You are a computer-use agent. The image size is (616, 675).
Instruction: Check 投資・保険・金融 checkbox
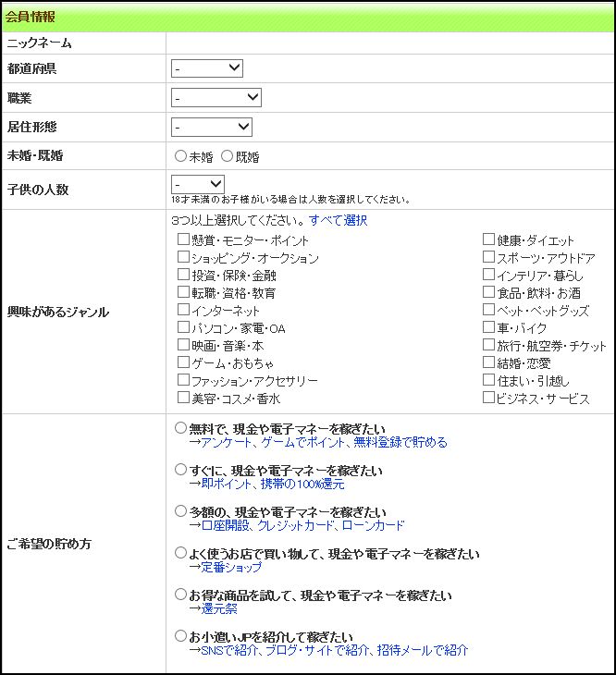click(x=183, y=275)
